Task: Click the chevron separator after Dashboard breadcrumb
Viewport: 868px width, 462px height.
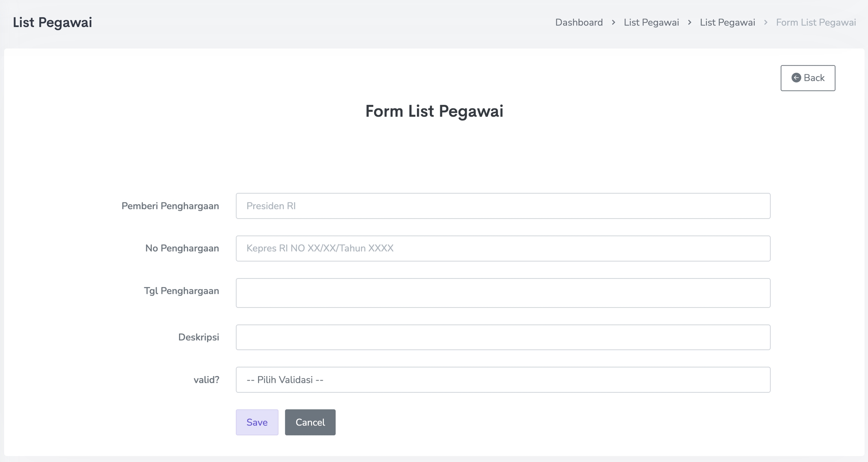Action: click(613, 23)
